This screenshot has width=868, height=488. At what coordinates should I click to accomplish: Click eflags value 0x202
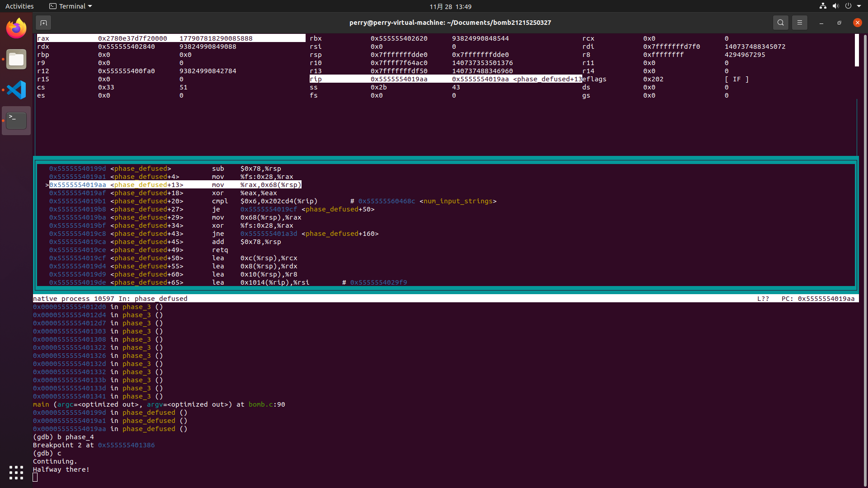[x=653, y=79]
